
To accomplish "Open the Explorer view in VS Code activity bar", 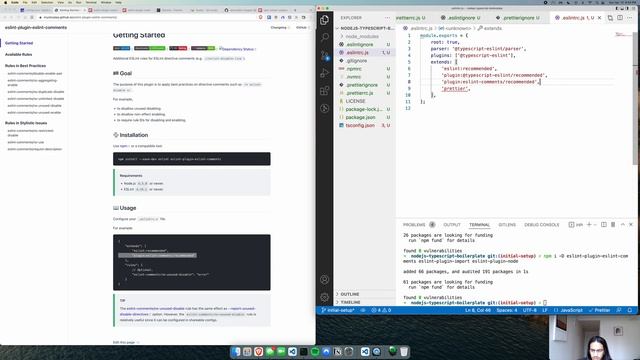I will (x=324, y=20).
